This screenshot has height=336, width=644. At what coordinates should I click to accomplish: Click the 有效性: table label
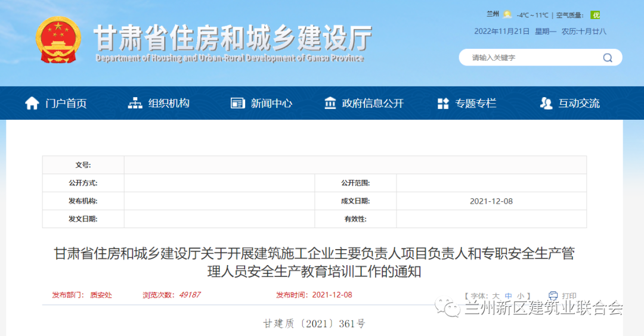pyautogui.click(x=355, y=219)
